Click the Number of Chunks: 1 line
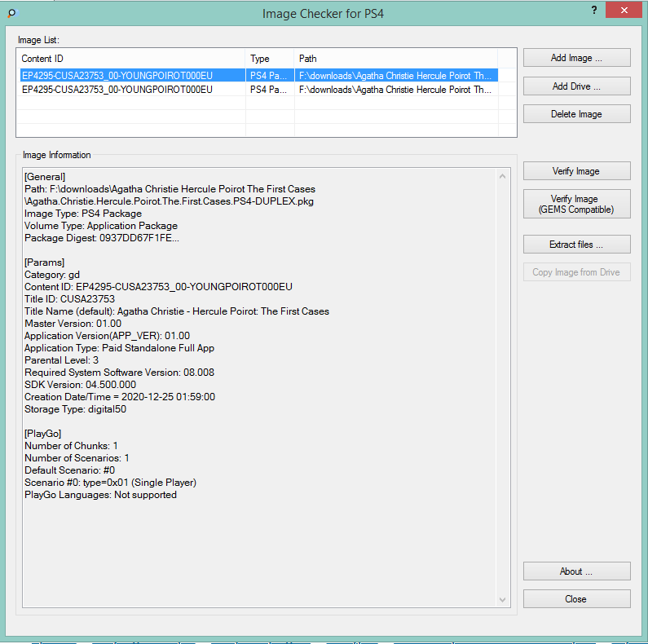Viewport: 648px width, 644px height. coord(71,446)
